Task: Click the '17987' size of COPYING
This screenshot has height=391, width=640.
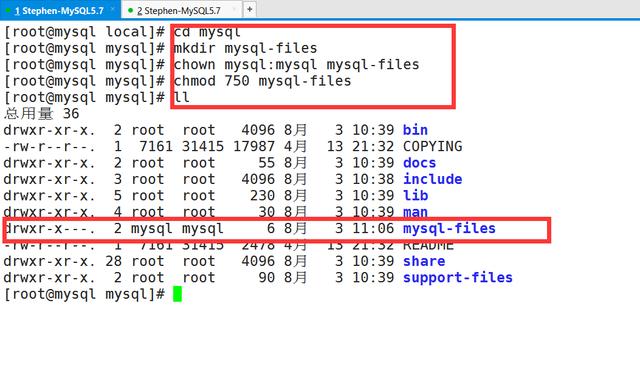Action: 253,146
